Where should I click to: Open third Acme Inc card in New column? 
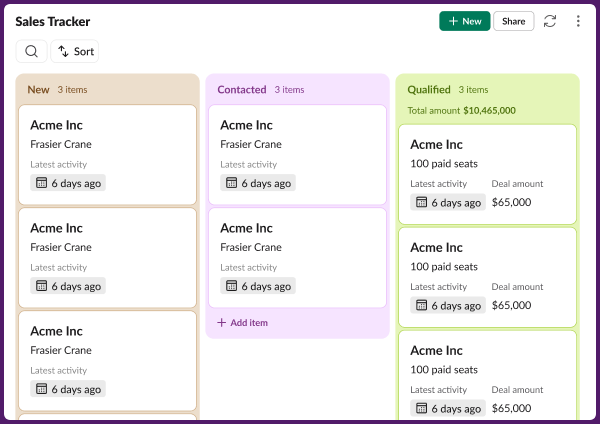click(x=108, y=361)
